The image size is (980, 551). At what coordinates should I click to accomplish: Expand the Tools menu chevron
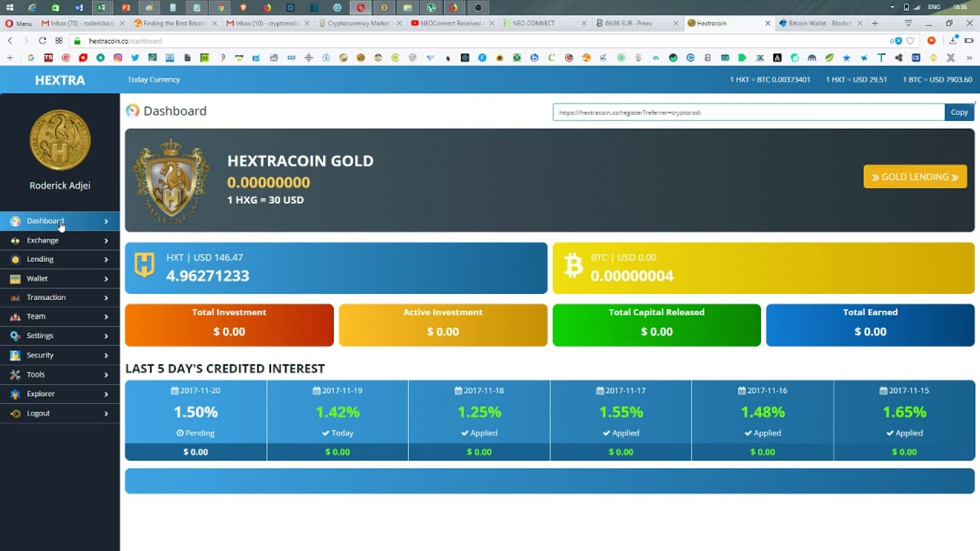(x=106, y=375)
